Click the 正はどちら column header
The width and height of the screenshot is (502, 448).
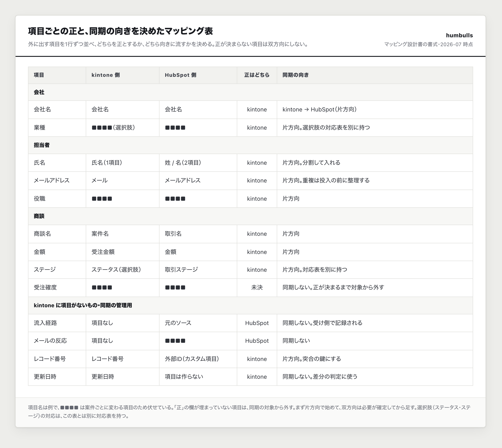coord(257,75)
